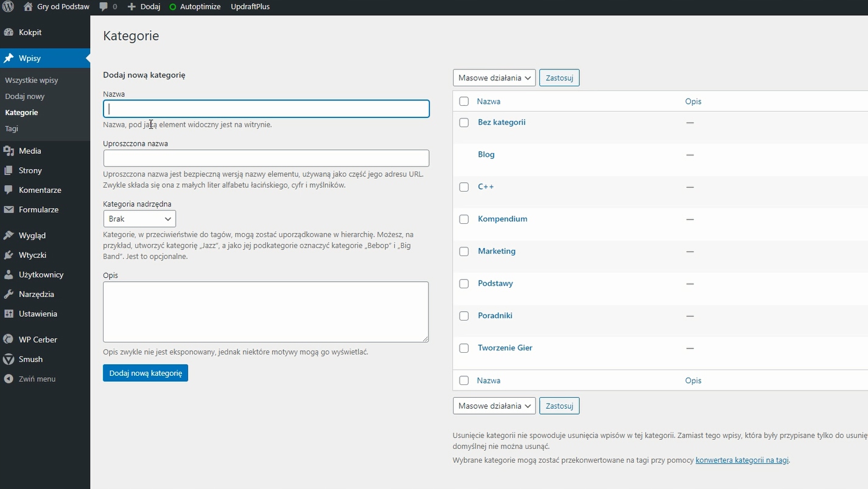
Task: Open the Wtyczki plugins icon
Action: point(9,255)
